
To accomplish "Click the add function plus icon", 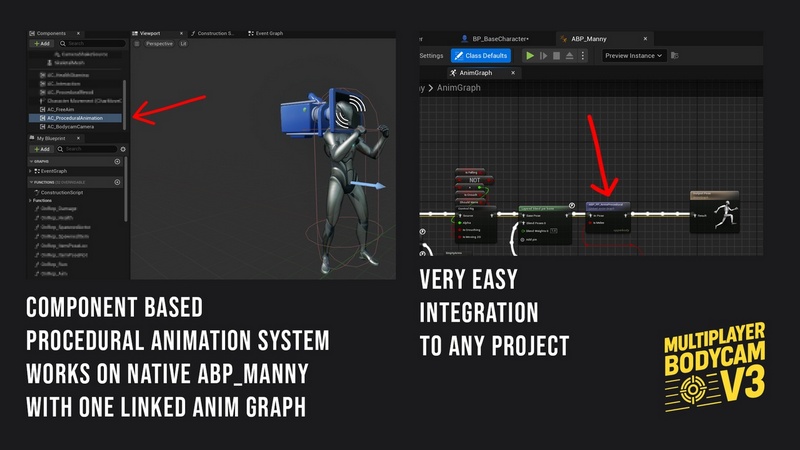I will coord(117,182).
